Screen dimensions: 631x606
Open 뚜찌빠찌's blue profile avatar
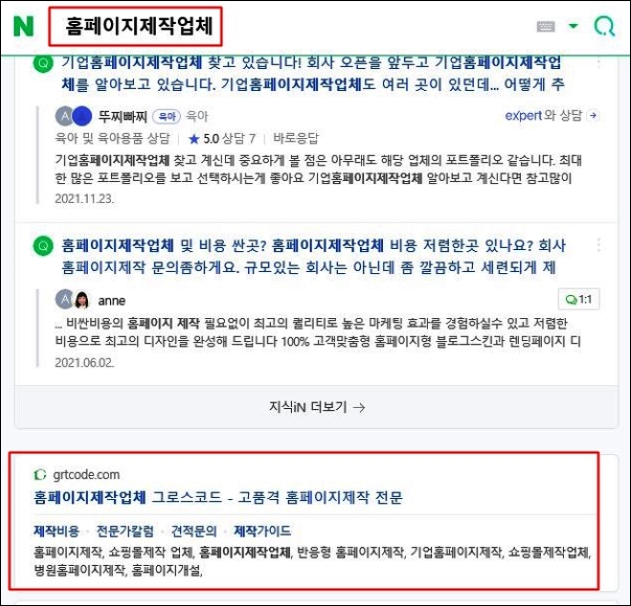[82, 116]
